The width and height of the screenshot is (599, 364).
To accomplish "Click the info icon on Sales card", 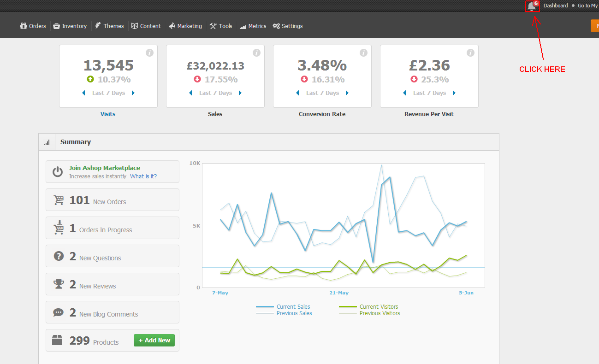I will click(x=256, y=53).
